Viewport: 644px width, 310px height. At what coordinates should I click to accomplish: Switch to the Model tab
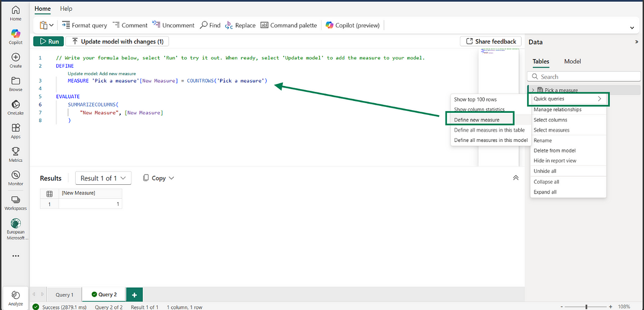573,61
